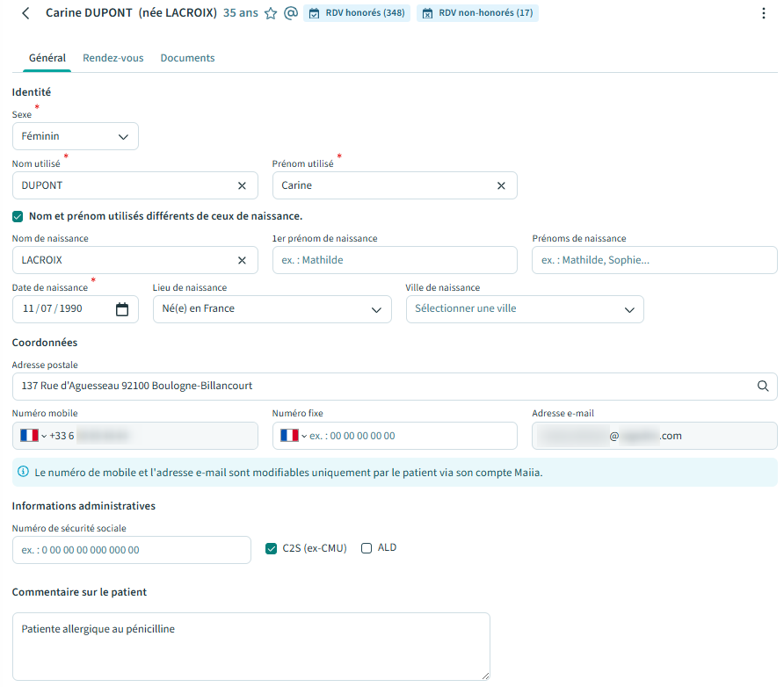Uncheck different birth name checkbox
Screen dimensions: 784x687
tap(18, 216)
